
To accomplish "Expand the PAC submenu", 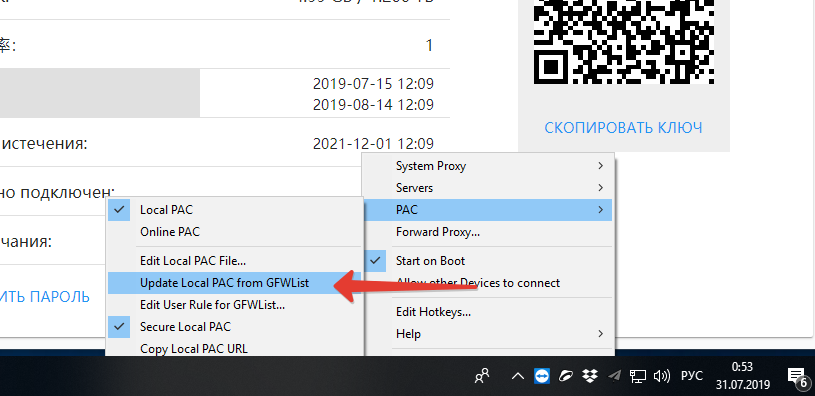I will (x=488, y=210).
